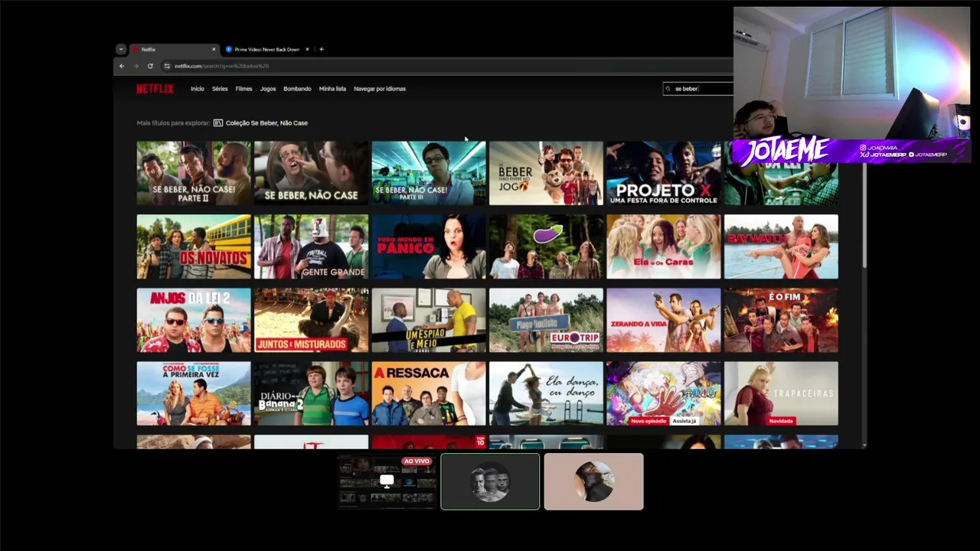Close the Netflix browser tab
This screenshot has height=551, width=980.
click(x=214, y=49)
